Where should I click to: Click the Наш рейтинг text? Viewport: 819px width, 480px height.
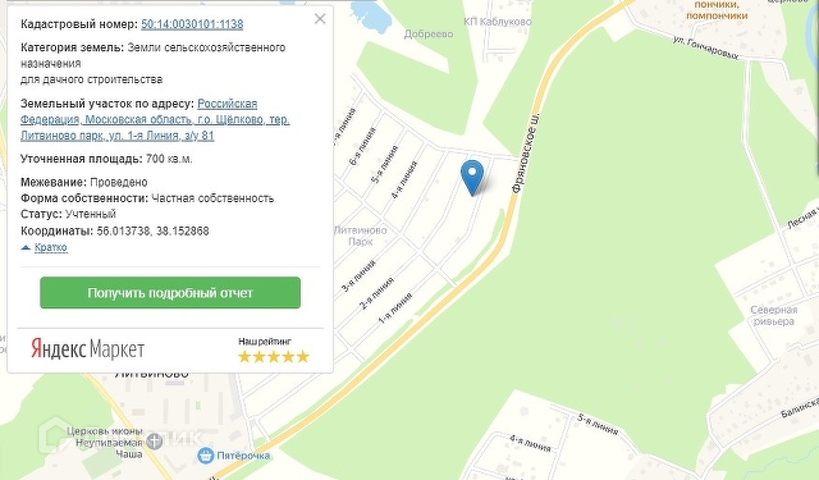(265, 342)
